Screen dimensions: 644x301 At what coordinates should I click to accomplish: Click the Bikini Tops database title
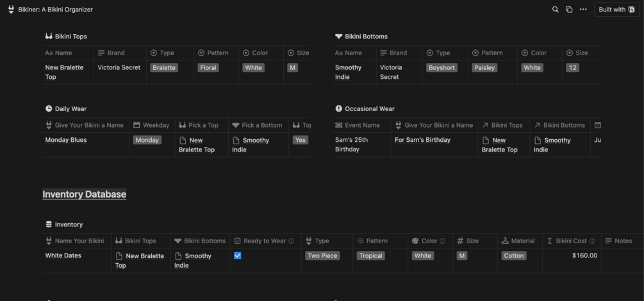tap(70, 37)
